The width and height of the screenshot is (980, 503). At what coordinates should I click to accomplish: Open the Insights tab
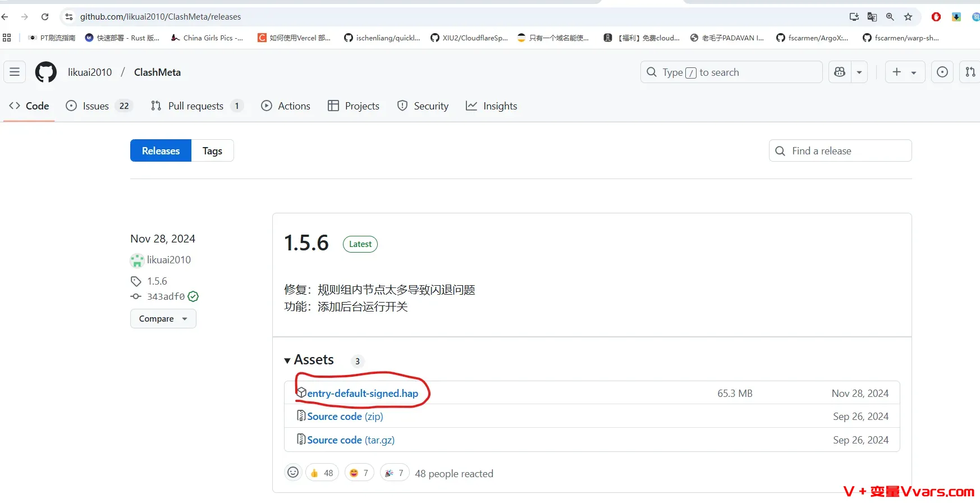click(x=492, y=106)
